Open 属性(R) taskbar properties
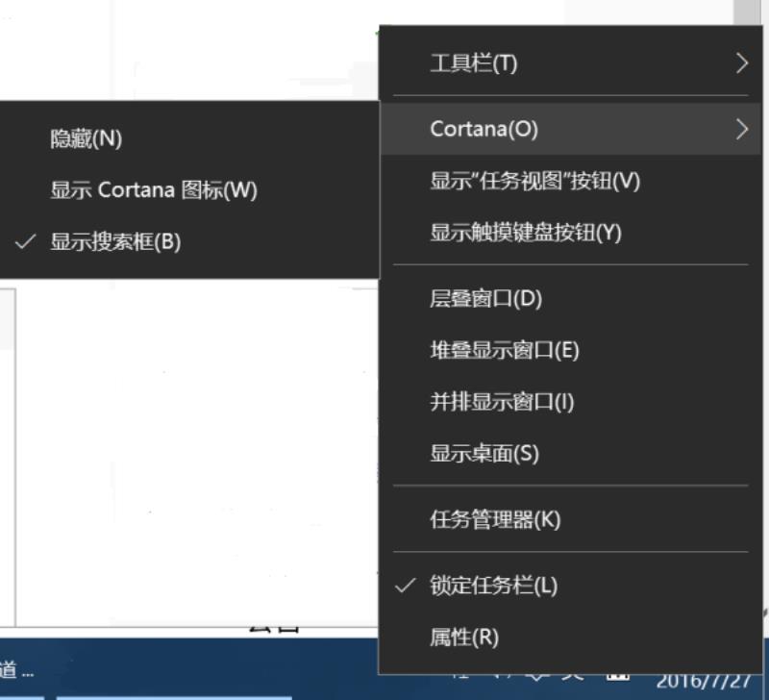This screenshot has height=700, width=769. click(x=571, y=637)
